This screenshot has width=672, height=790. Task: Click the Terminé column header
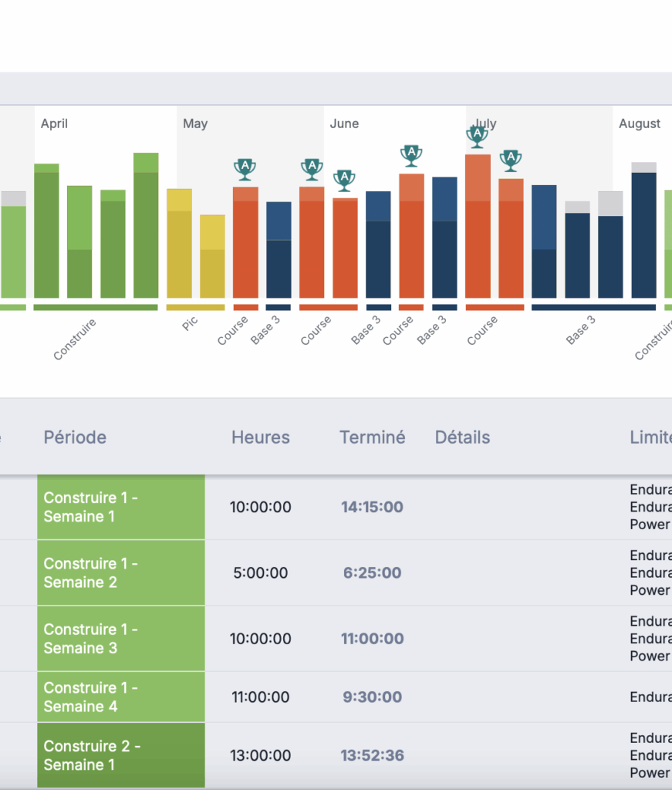(x=372, y=437)
